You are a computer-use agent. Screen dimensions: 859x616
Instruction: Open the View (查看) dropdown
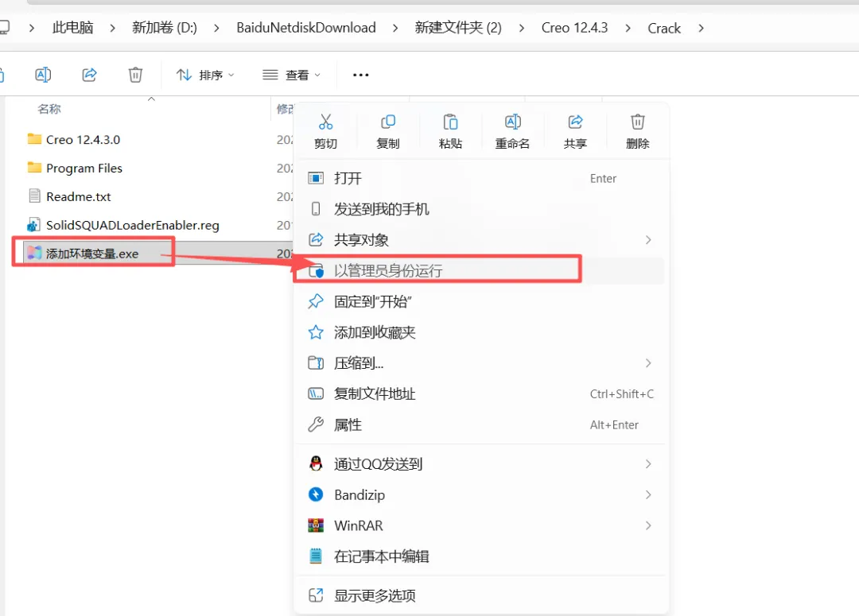[x=291, y=75]
